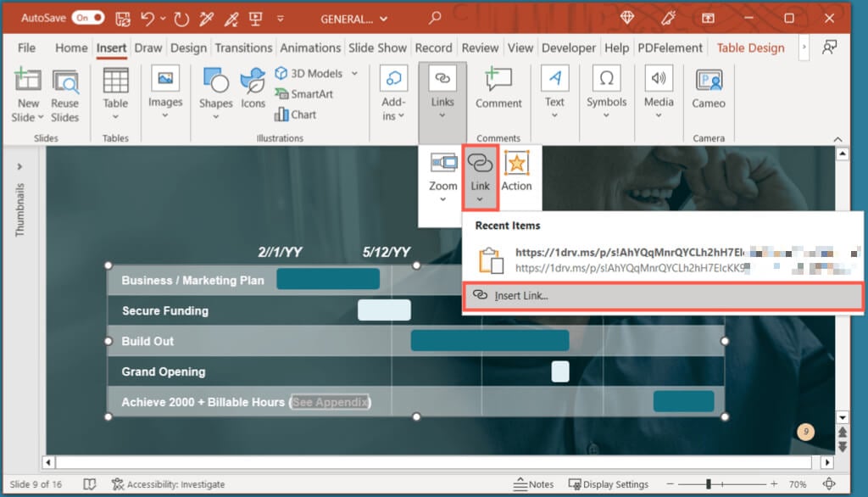
Task: Click the Comment button
Action: [498, 87]
